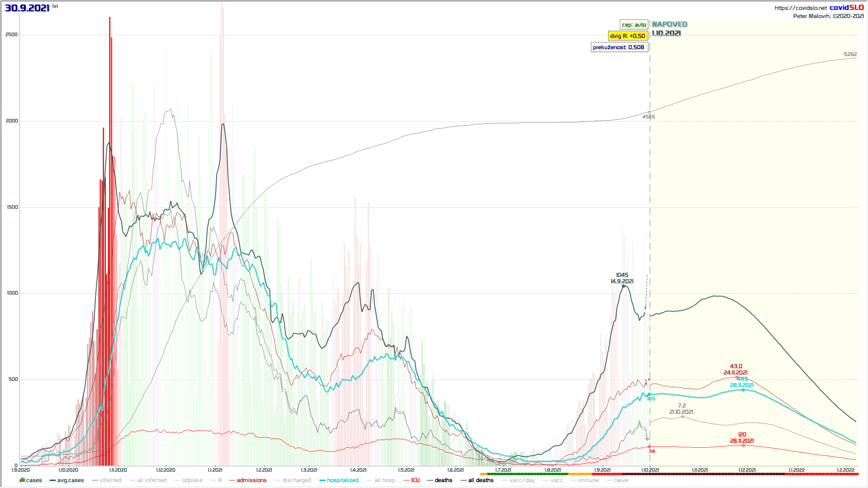Toggle avg.cases line in legend
Image resolution: width=868 pixels, height=488 pixels.
66,480
